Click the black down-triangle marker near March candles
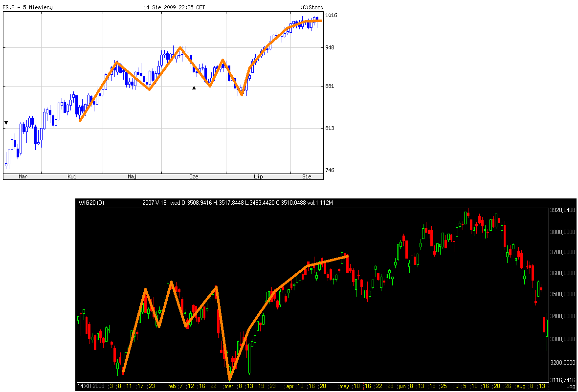Viewport: 578px width, 392px height. point(6,123)
